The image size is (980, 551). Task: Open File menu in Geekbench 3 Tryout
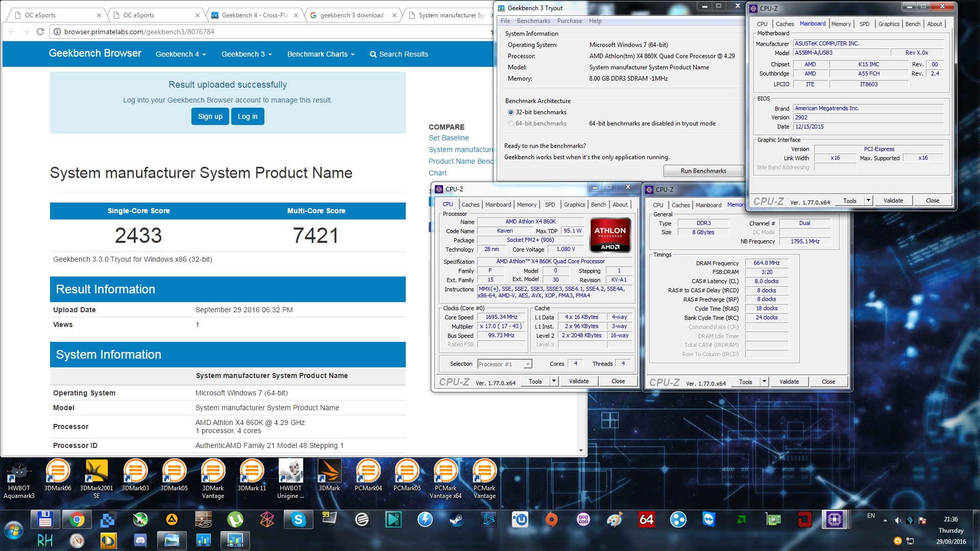coord(505,21)
